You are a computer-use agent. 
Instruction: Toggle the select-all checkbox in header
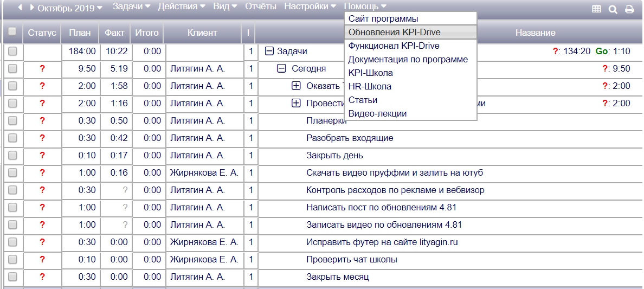12,31
